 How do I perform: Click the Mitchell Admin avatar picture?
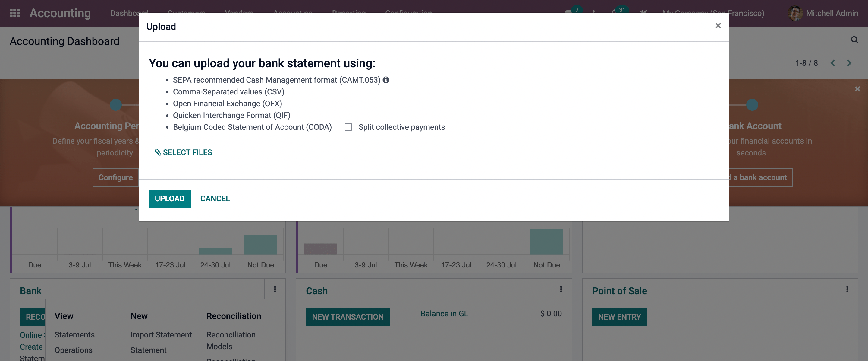[794, 13]
